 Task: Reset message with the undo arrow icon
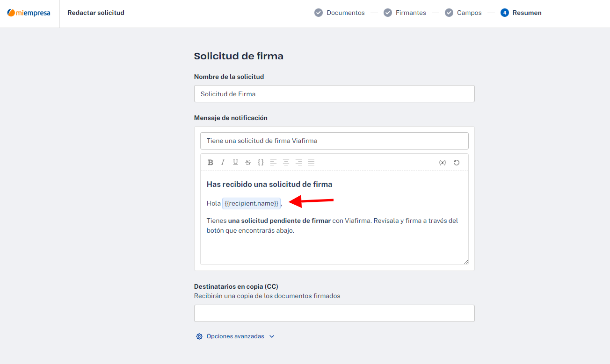click(457, 163)
